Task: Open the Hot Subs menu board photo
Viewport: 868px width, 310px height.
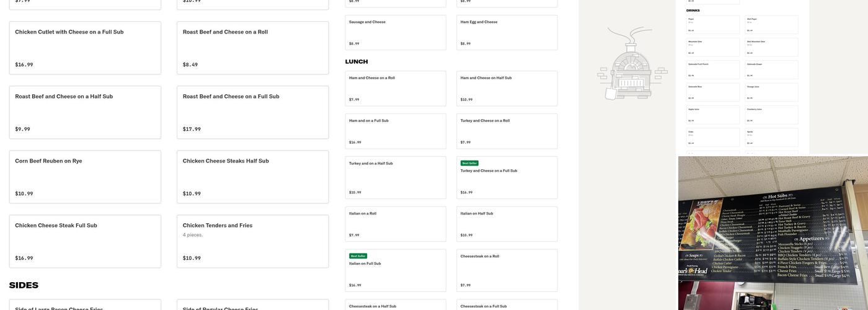Action: (773, 232)
